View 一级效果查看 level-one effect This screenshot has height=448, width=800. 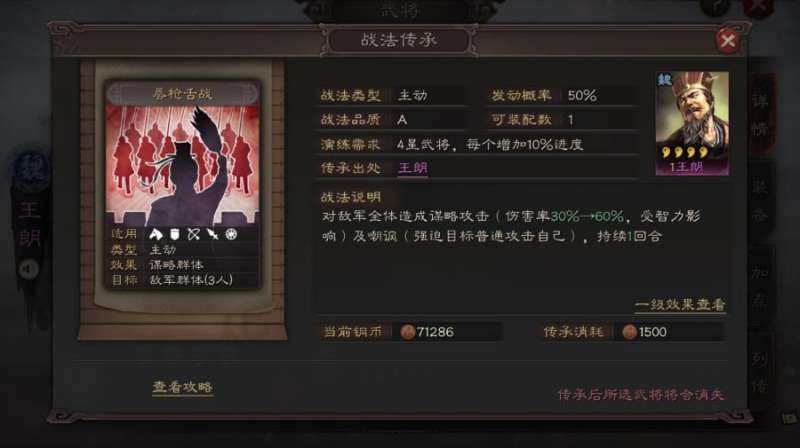tap(680, 305)
